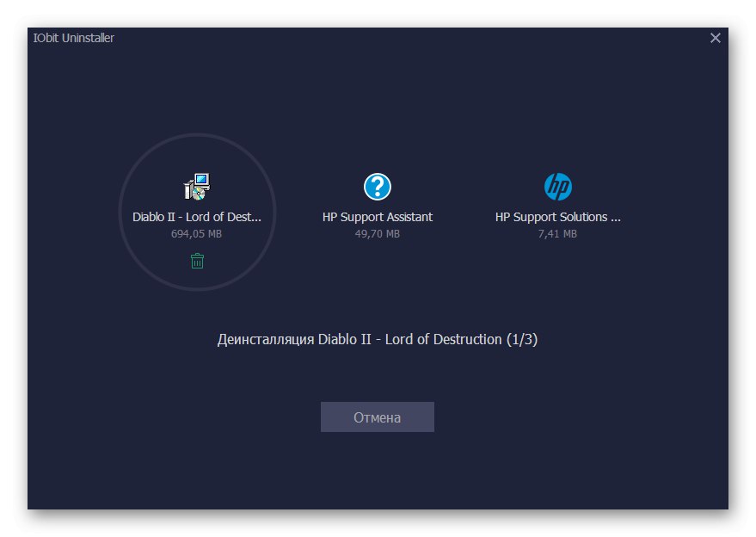The width and height of the screenshot is (756, 537).
Task: Click the Diablo II installer icon
Action: point(197,186)
